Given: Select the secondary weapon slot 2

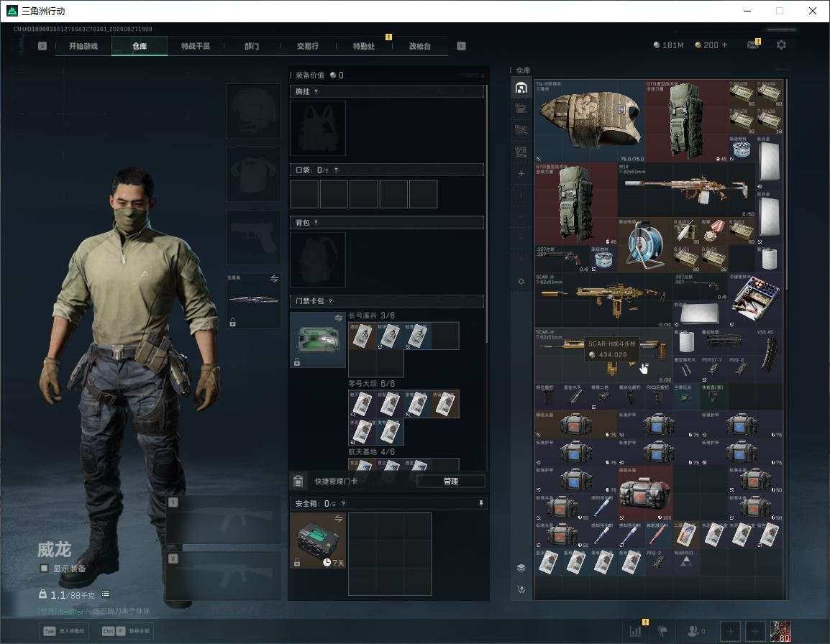Looking at the screenshot, I should (224, 576).
